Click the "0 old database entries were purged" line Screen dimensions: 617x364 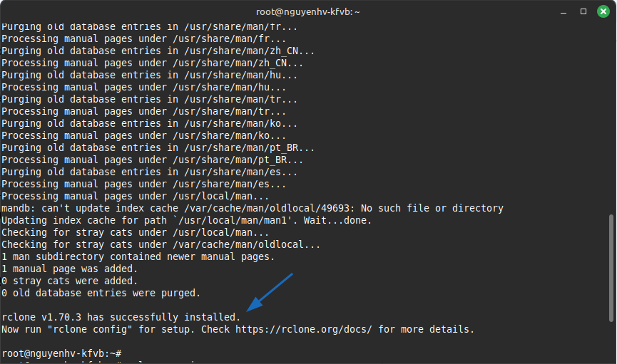(101, 293)
